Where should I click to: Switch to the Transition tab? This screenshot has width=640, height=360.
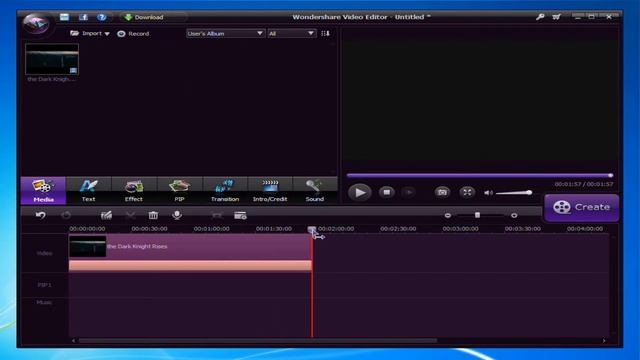point(225,191)
